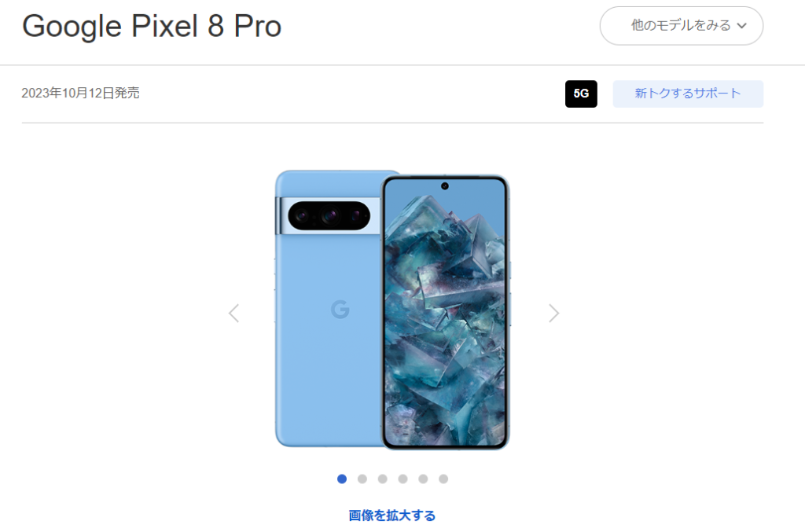The width and height of the screenshot is (805, 532).
Task: Select the first blue carousel dot
Action: point(342,479)
